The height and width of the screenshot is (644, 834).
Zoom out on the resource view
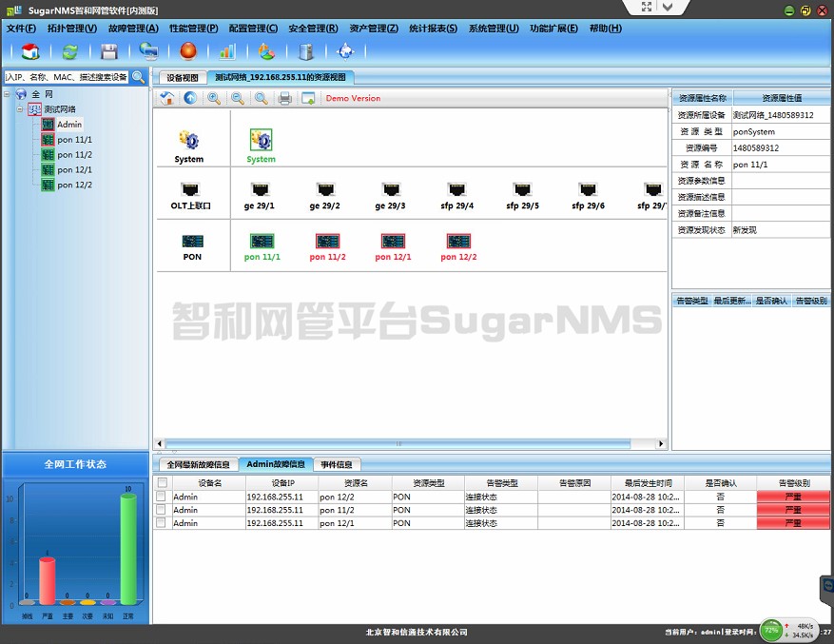[237, 98]
